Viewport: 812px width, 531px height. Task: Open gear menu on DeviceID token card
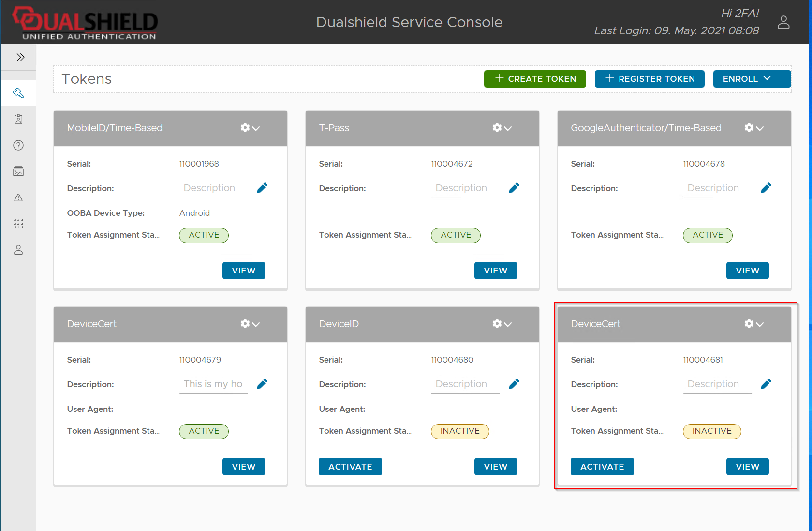[x=502, y=324]
